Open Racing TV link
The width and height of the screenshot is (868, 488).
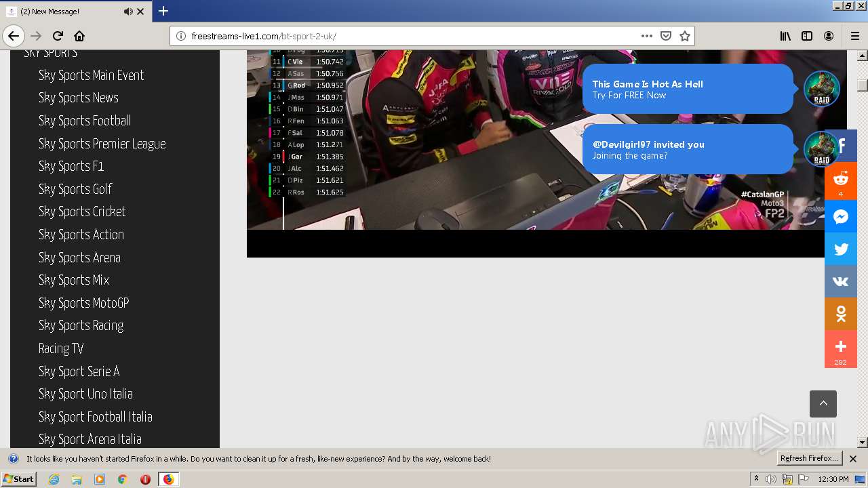coord(61,348)
